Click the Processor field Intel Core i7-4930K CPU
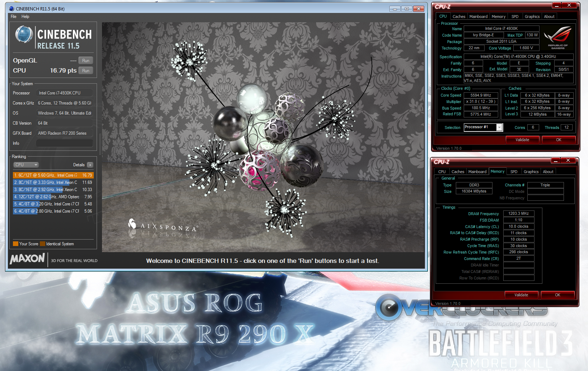Image resolution: width=588 pixels, height=371 pixels. tap(64, 93)
